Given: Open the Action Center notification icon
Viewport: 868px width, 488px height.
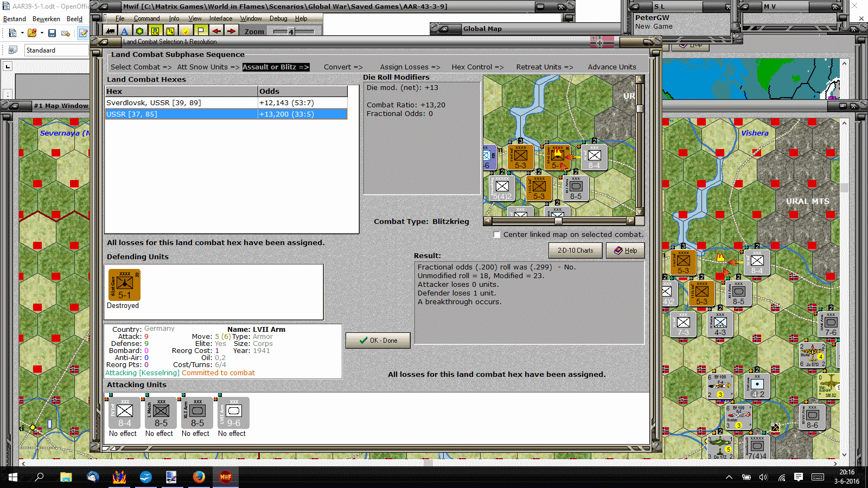Looking at the screenshot, I should tap(799, 477).
